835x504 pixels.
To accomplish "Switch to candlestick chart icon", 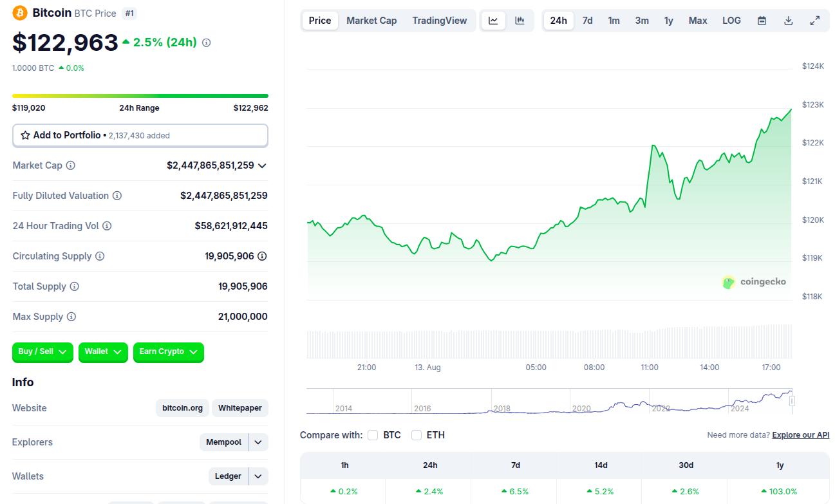I will (520, 21).
